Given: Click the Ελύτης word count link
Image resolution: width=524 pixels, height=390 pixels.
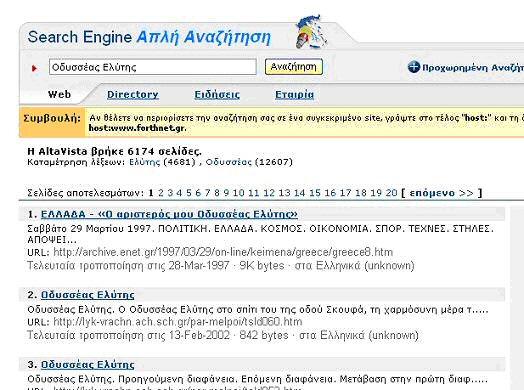Looking at the screenshot, I should coord(145,162).
